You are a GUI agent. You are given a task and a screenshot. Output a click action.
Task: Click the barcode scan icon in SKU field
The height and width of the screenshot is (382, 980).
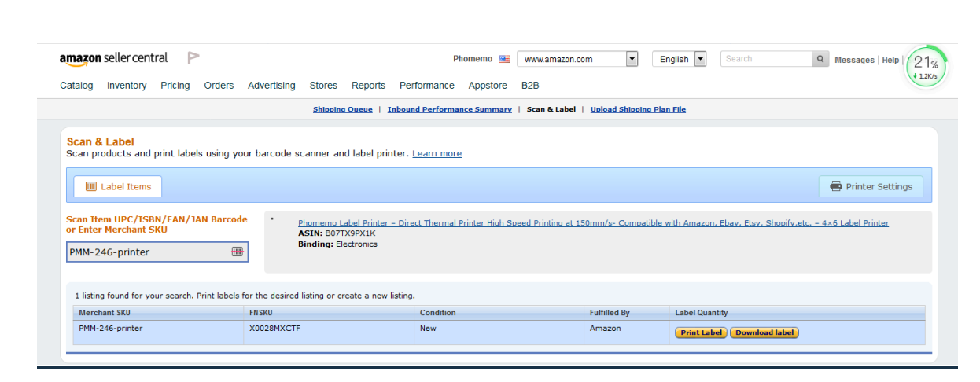238,252
